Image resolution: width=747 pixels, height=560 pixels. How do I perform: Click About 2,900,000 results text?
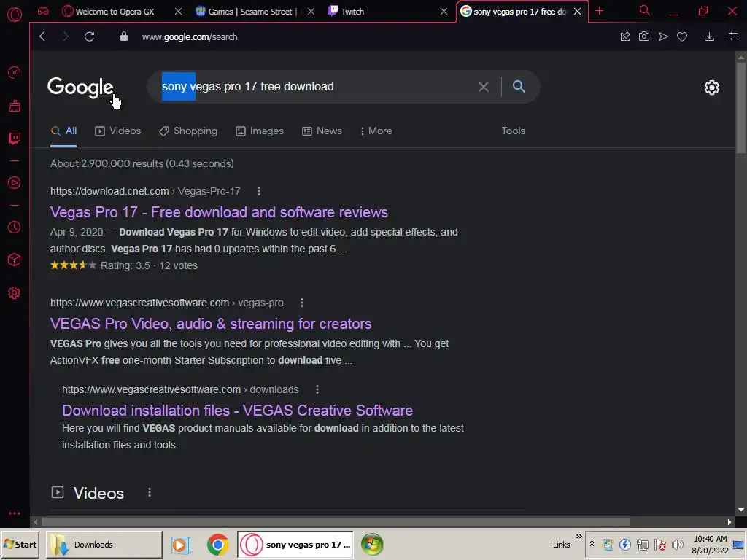click(142, 163)
